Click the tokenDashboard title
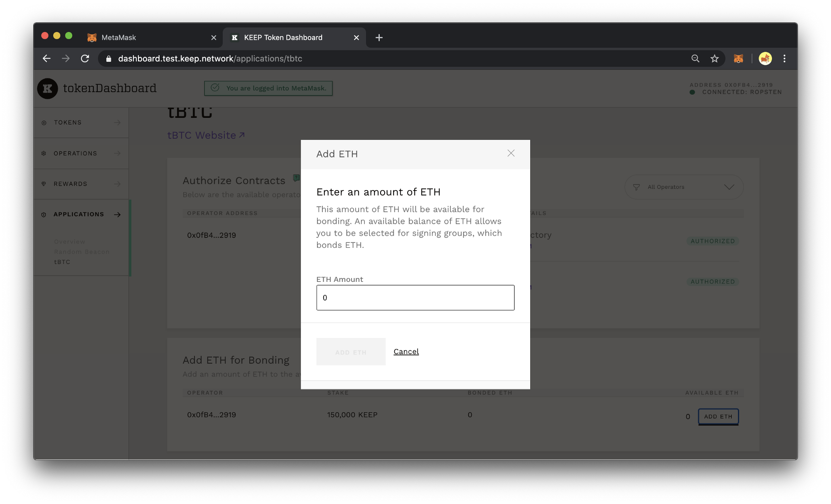Image resolution: width=831 pixels, height=504 pixels. (x=110, y=88)
